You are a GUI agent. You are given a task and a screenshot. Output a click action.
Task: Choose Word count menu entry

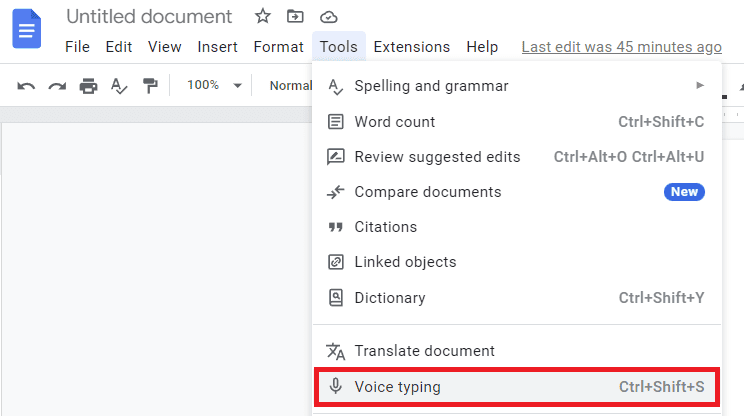point(517,122)
